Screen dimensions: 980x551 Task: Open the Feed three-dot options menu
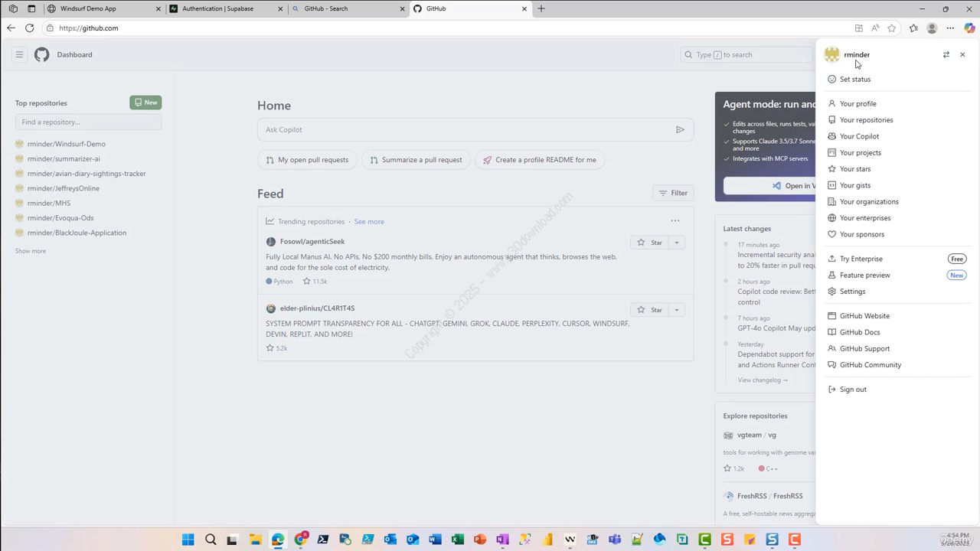click(675, 220)
